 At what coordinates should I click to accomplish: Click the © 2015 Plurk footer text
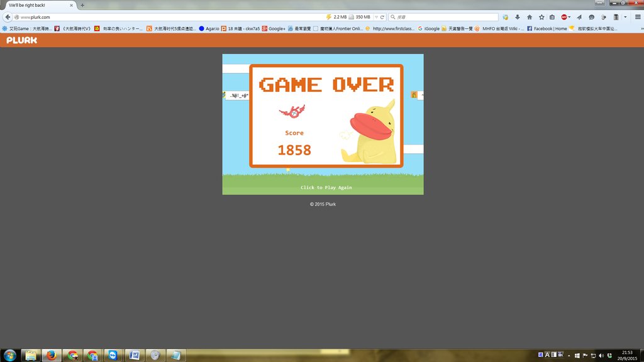pos(323,204)
